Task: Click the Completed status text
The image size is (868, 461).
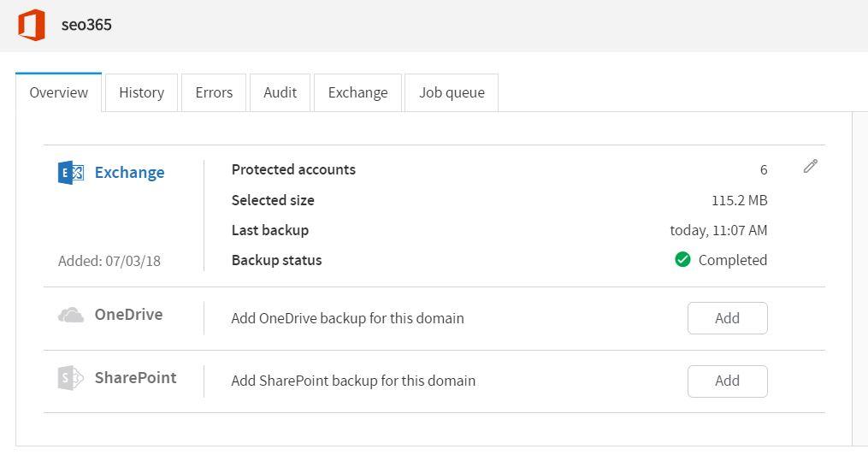Action: 733,260
